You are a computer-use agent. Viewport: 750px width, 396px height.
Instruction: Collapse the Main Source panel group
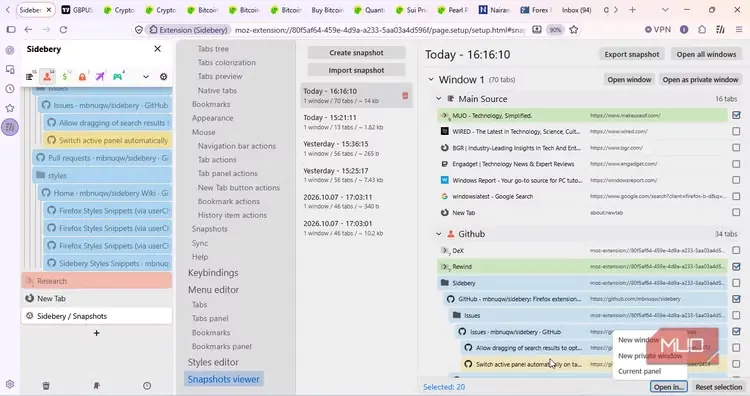tap(439, 99)
